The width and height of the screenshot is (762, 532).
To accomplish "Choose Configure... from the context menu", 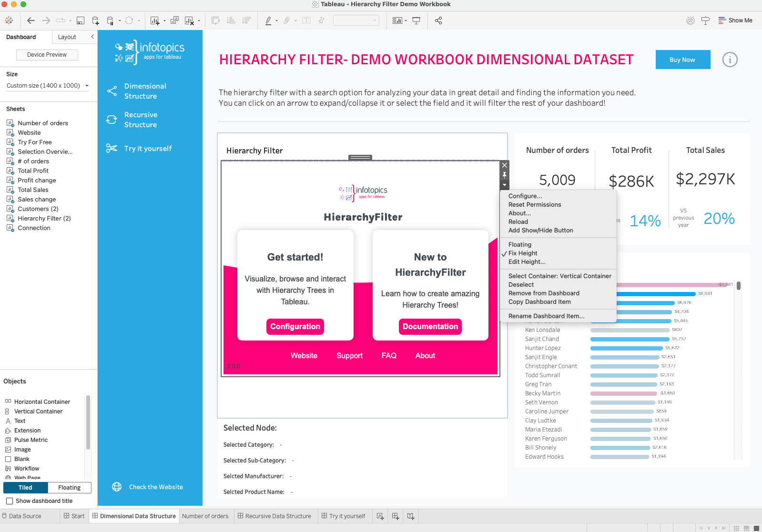I will tap(525, 196).
